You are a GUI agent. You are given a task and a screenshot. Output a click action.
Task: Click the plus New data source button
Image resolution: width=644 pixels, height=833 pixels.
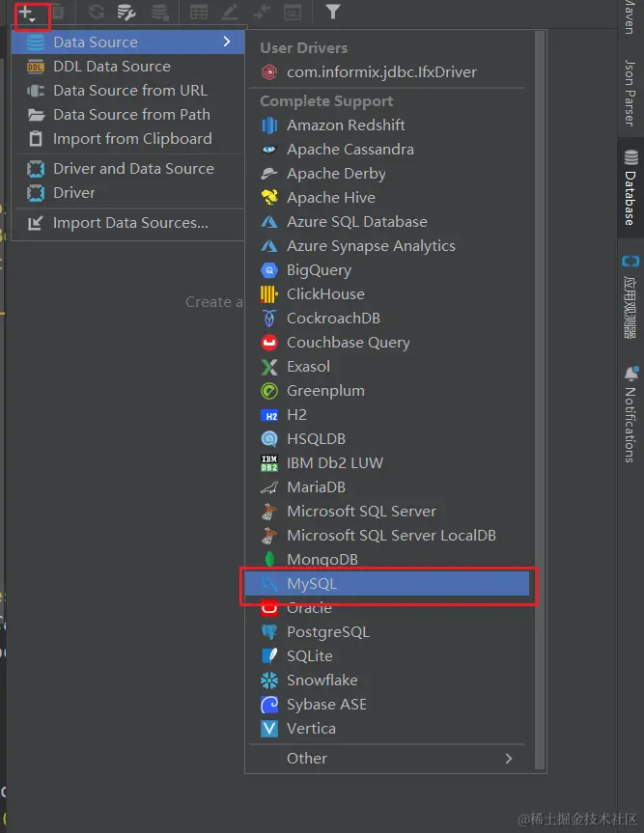[x=27, y=13]
